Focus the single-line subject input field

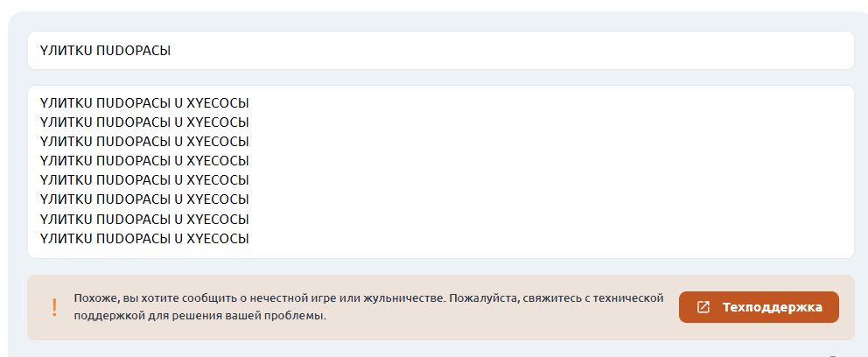click(441, 51)
